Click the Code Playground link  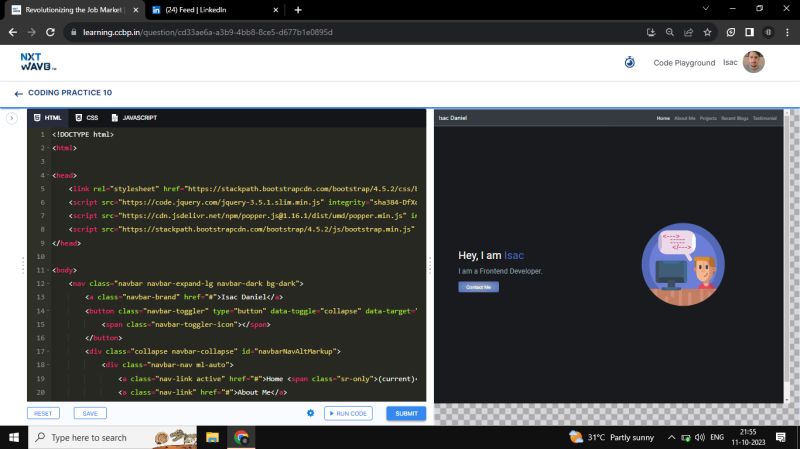pos(684,62)
